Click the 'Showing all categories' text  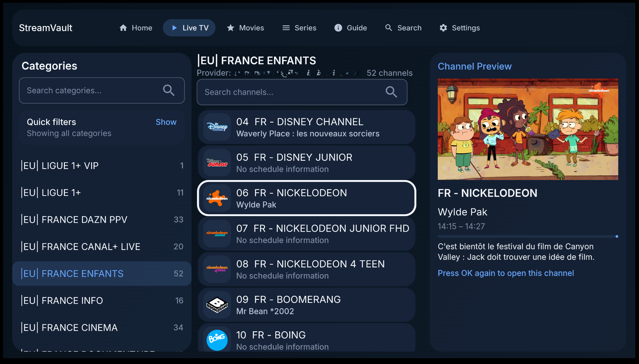69,133
